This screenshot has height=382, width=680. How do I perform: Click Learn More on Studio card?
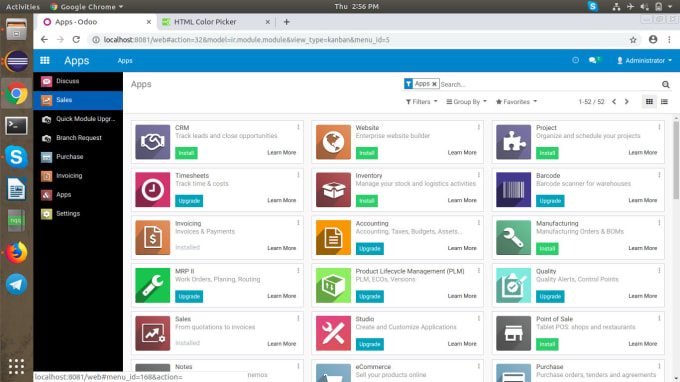[x=462, y=343]
